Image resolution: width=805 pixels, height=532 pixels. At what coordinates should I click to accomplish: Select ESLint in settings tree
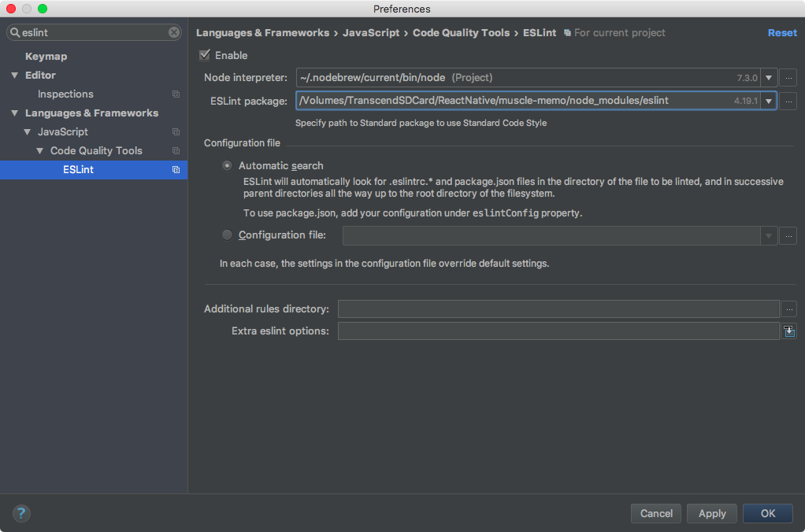click(x=94, y=170)
